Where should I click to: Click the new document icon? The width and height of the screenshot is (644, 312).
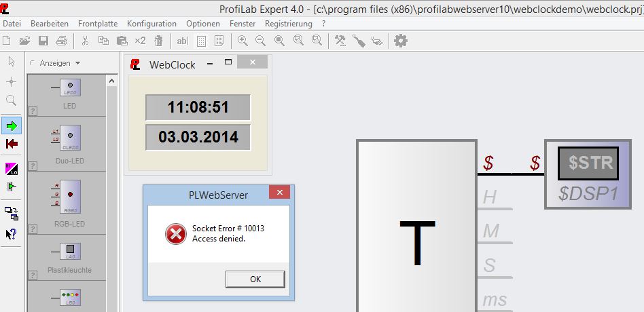tap(7, 41)
